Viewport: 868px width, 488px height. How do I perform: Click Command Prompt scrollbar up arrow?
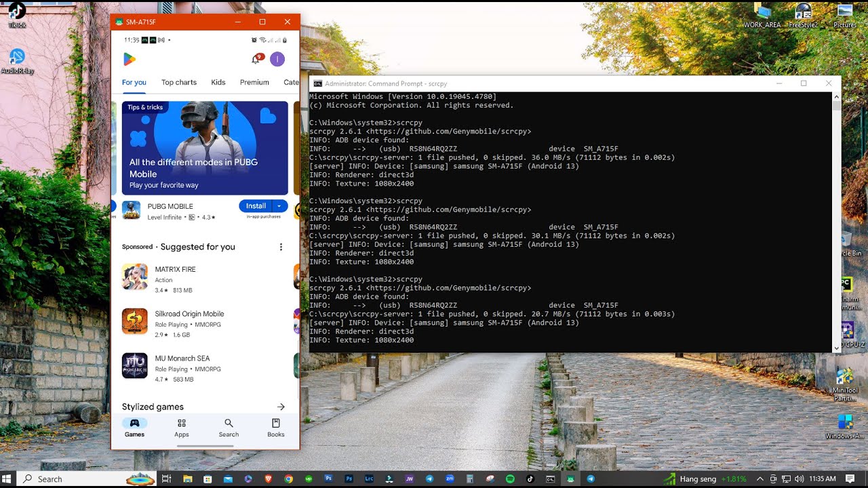[836, 96]
